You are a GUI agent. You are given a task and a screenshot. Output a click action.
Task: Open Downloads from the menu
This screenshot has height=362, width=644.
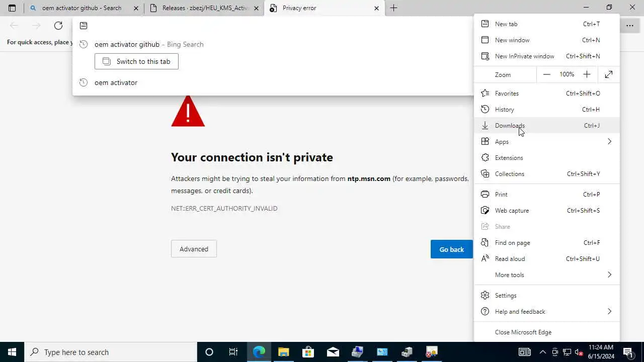pos(547,126)
